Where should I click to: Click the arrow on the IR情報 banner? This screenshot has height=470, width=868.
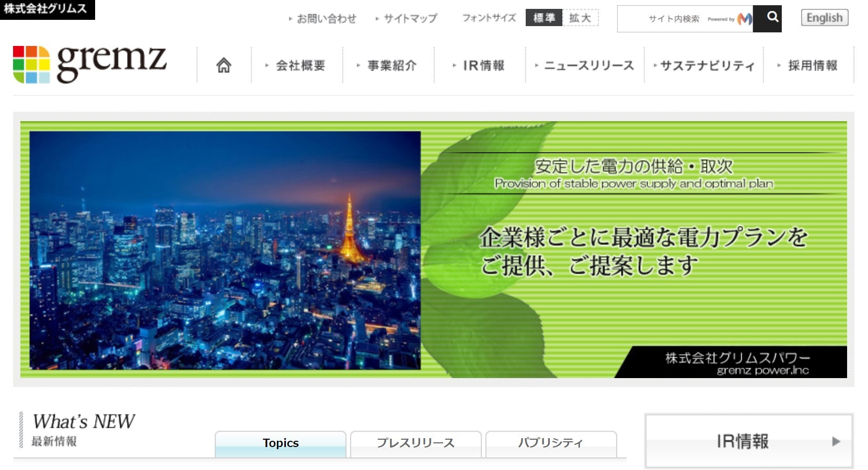tap(836, 441)
